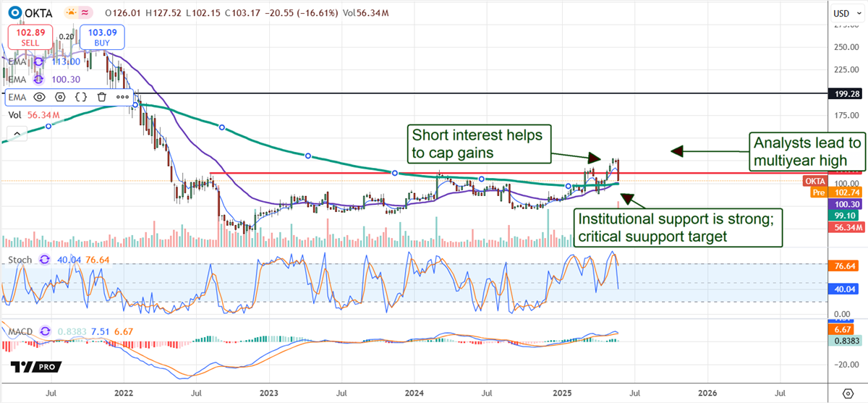Click the refresh icon beside EMA 113.00
This screenshot has height=403, width=868.
pos(37,61)
